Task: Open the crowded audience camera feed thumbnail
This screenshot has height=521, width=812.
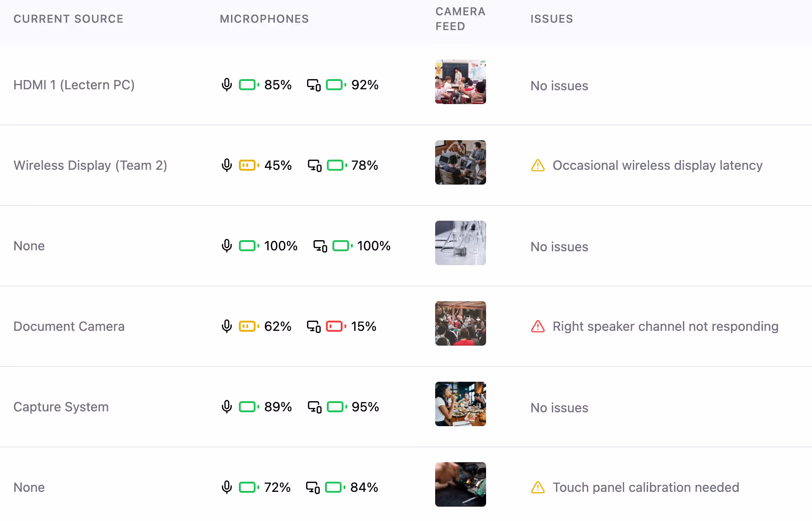Action: coord(460,323)
